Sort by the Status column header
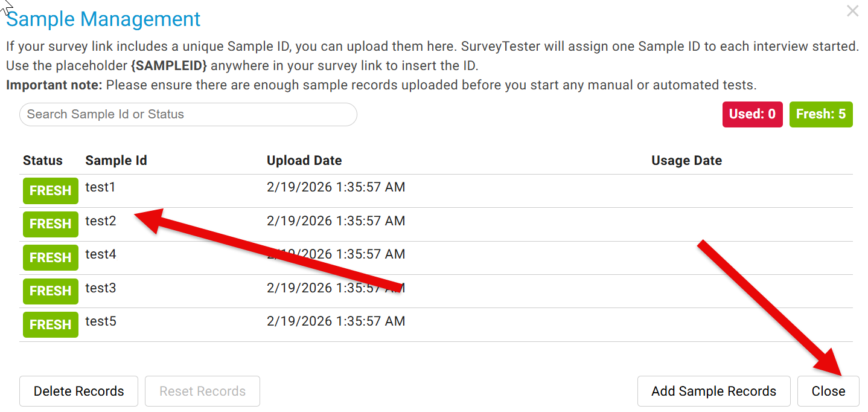 point(42,161)
